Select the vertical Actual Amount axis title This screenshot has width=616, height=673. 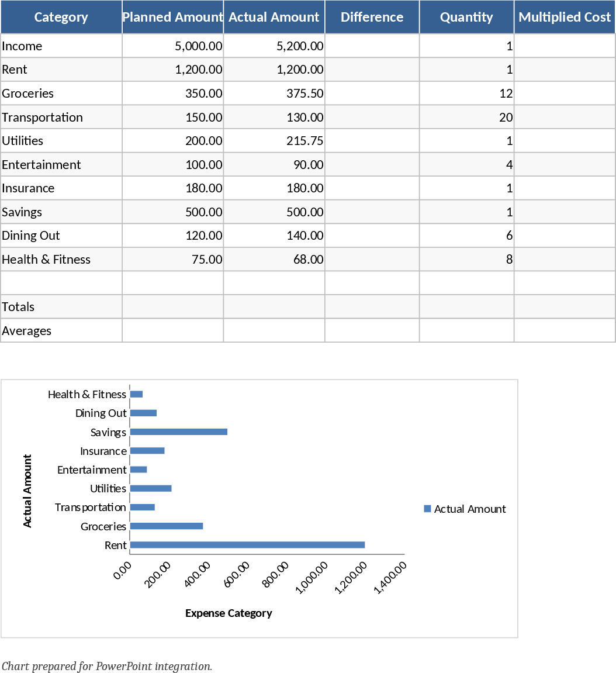point(27,491)
